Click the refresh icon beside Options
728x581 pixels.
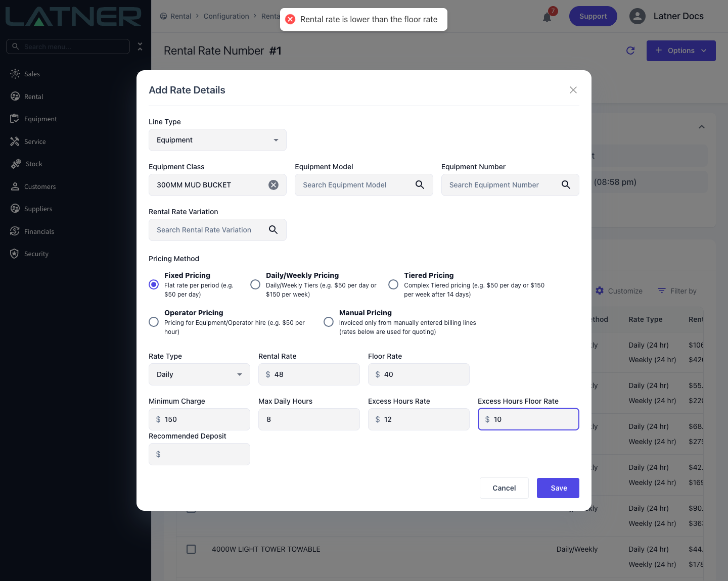tap(630, 51)
